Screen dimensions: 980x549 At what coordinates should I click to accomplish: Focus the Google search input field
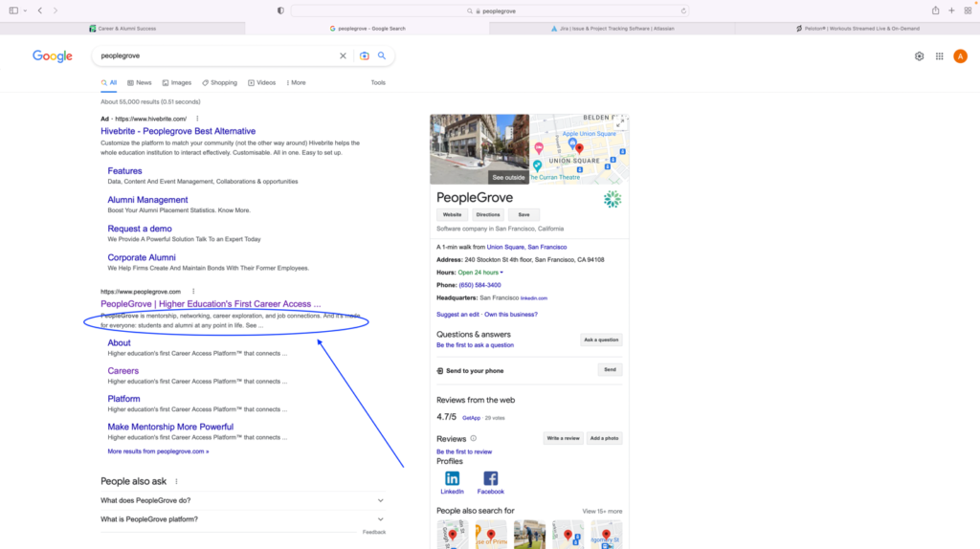tap(215, 55)
